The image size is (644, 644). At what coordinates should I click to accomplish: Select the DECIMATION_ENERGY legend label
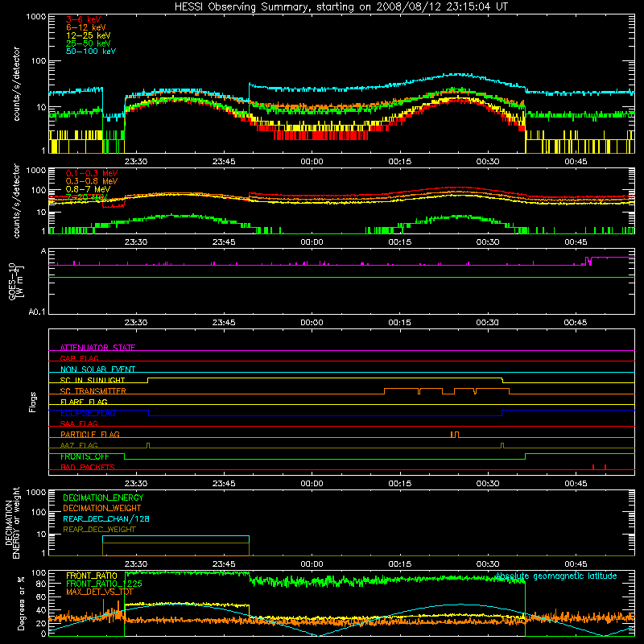pos(103,497)
